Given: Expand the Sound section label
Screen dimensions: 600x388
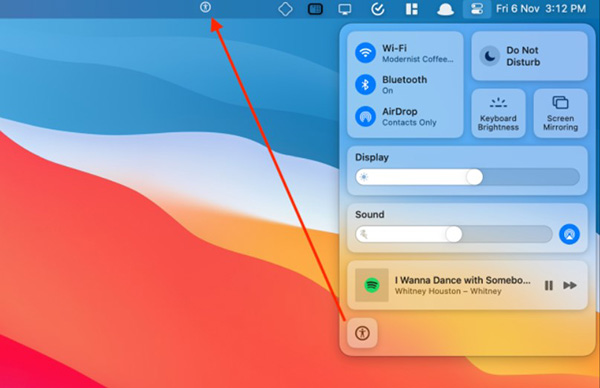Looking at the screenshot, I should coord(369,214).
